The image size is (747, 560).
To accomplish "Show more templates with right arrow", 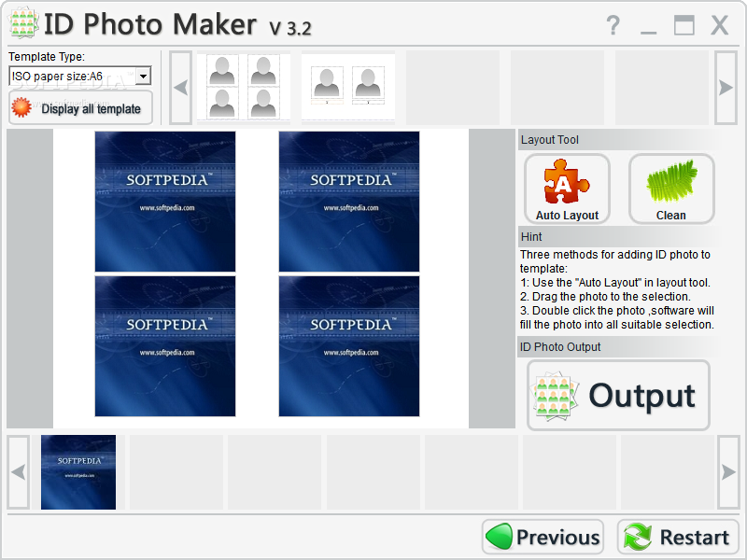I will (x=726, y=88).
